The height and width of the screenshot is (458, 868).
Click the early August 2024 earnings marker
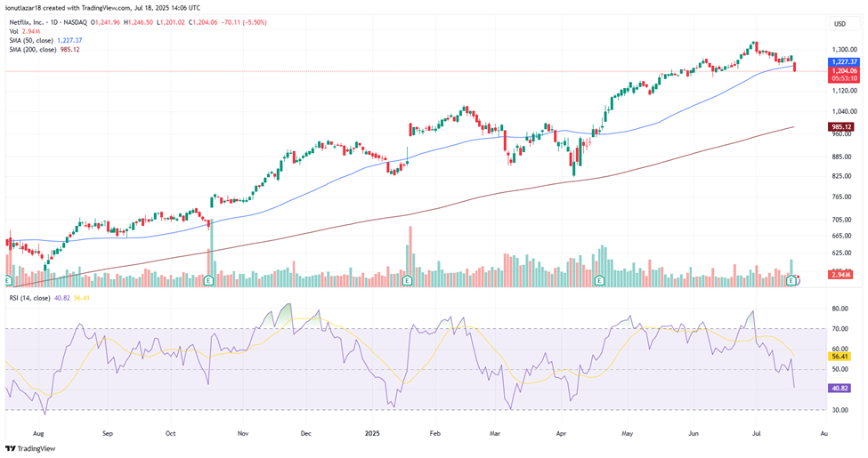tap(10, 281)
